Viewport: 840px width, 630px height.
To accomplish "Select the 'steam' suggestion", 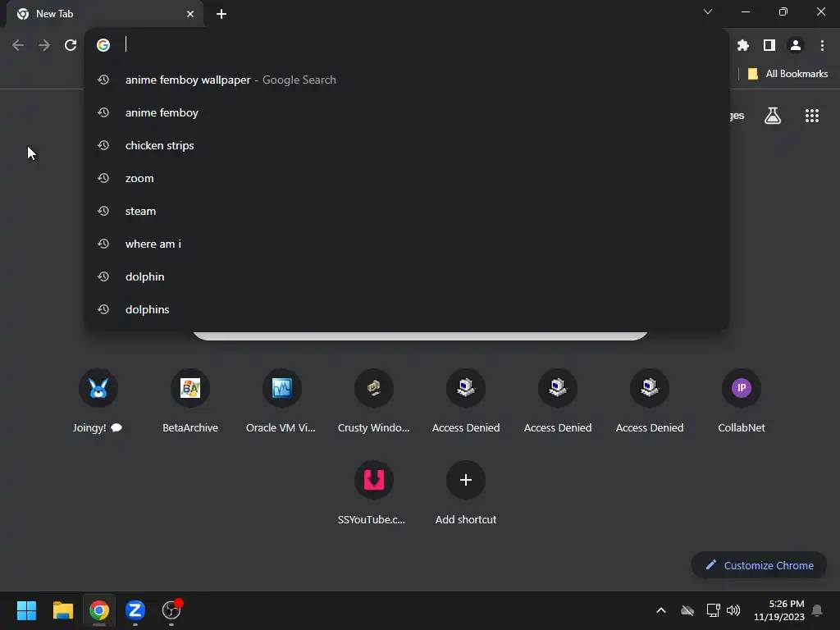I will [x=407, y=211].
